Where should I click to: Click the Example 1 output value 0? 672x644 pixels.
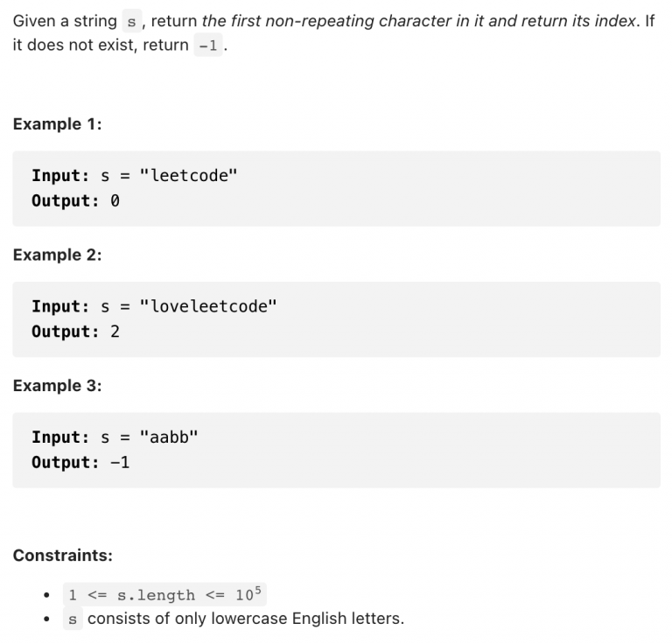[115, 200]
